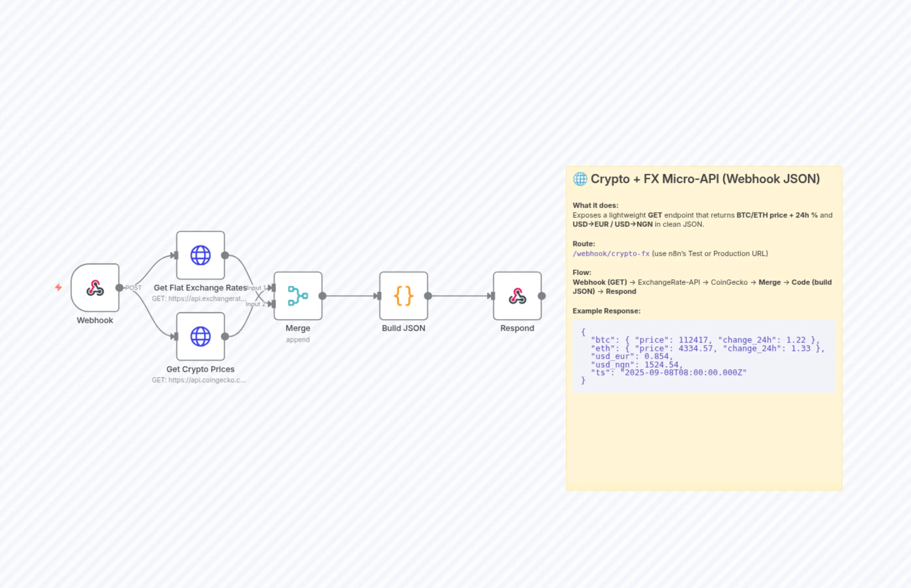This screenshot has height=588, width=911.
Task: Open the Build JSON code node
Action: point(403,296)
